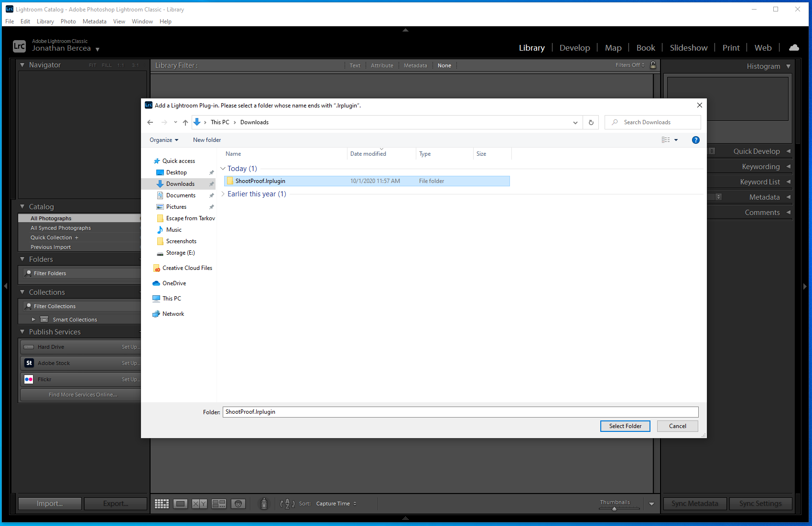Switch to Grid view in Lightroom toolbar
The height and width of the screenshot is (526, 812).
(162, 504)
